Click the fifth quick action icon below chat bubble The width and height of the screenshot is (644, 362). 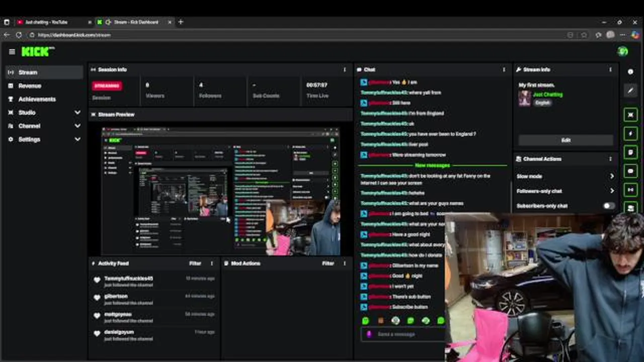click(x=630, y=190)
